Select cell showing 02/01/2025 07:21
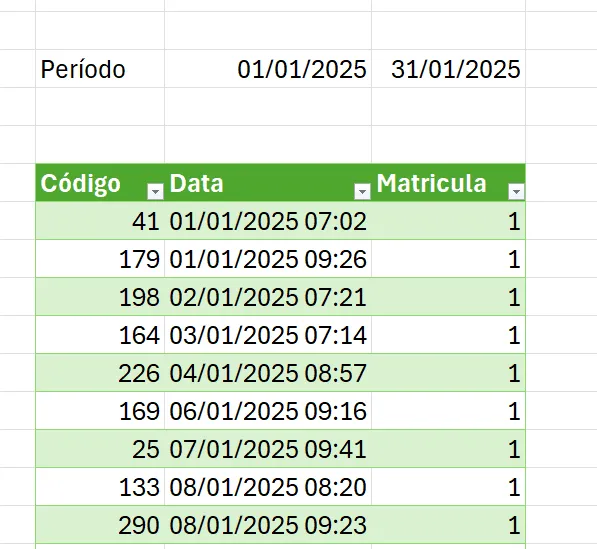Image resolution: width=597 pixels, height=549 pixels. [268, 297]
